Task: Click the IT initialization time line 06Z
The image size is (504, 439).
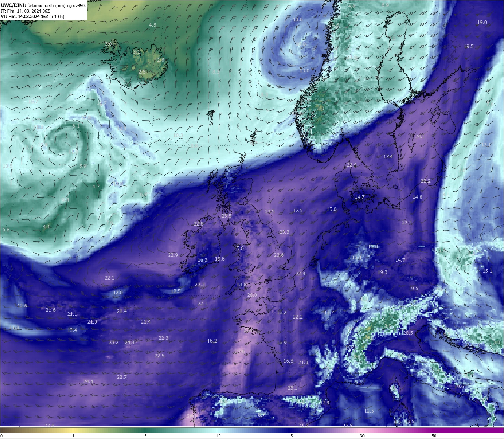Action: click(x=25, y=11)
